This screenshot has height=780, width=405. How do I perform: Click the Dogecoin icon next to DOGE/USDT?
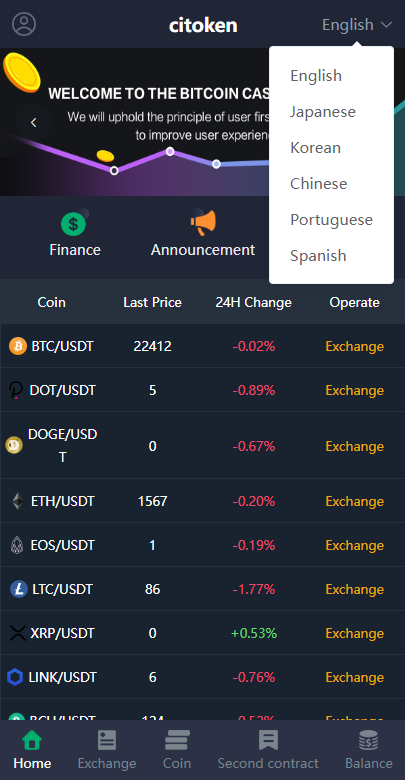click(14, 445)
